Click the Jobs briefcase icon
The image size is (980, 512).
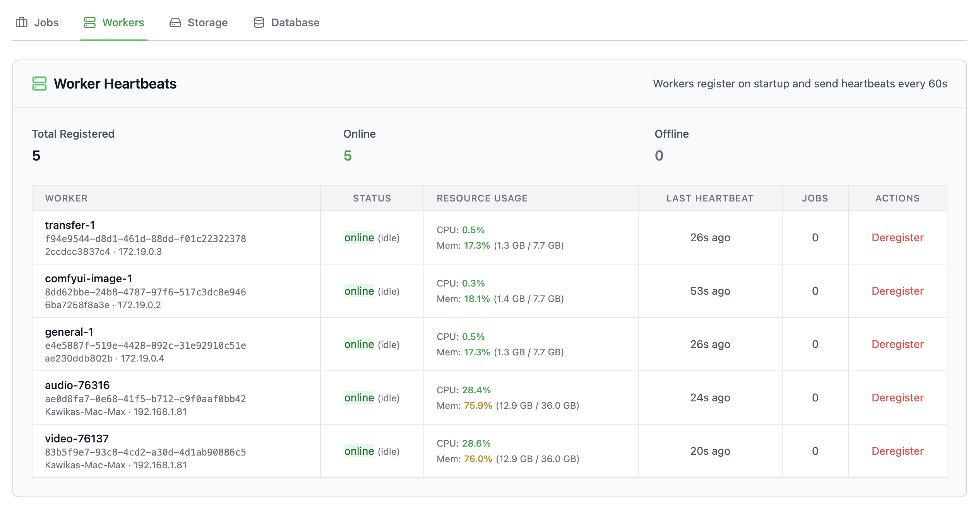(x=22, y=22)
